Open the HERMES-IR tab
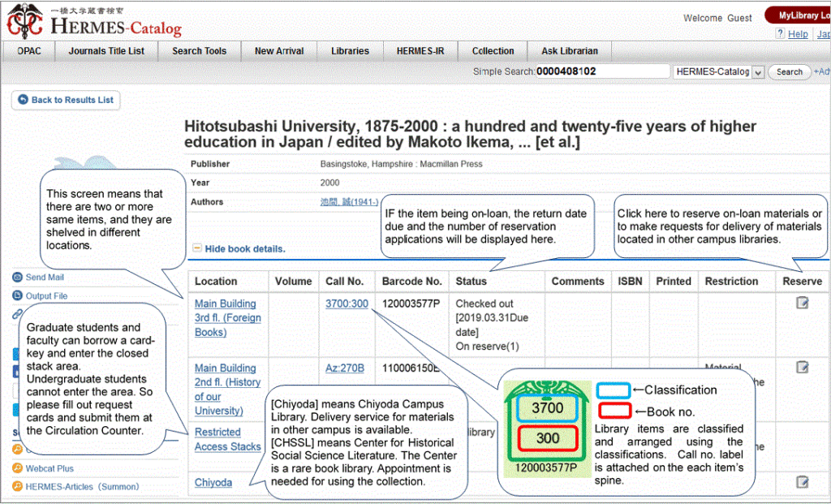831x504 pixels. click(420, 51)
